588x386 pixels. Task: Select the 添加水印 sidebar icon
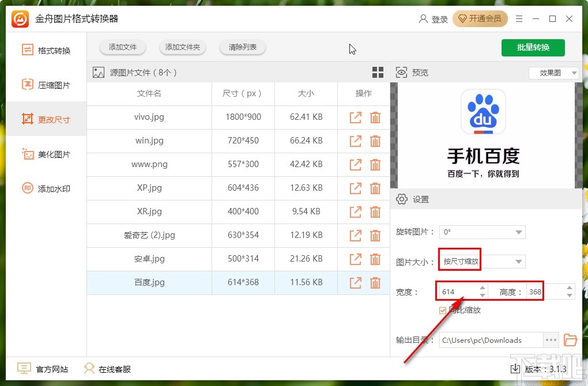click(x=27, y=188)
